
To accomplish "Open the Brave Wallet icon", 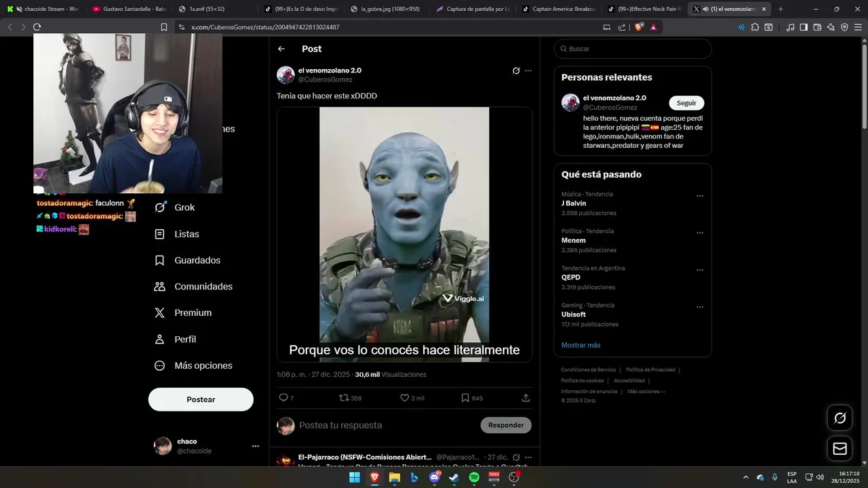I will point(817,27).
